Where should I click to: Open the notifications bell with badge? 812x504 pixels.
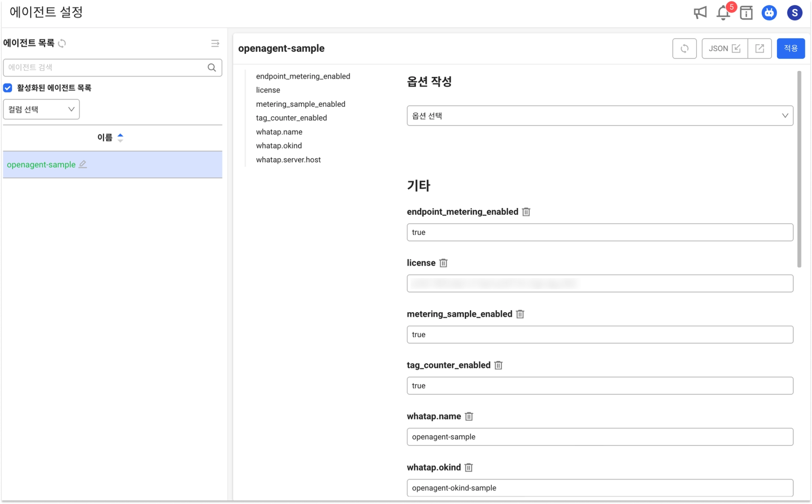click(724, 12)
